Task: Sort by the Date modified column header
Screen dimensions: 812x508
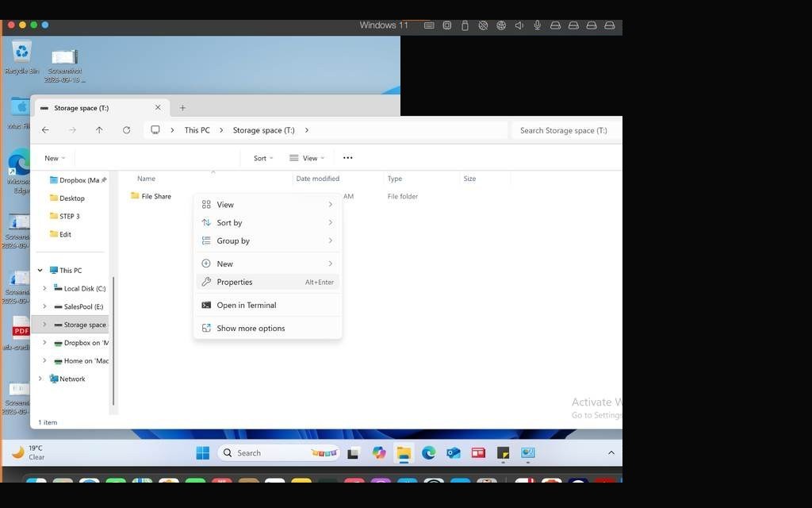Action: [317, 179]
